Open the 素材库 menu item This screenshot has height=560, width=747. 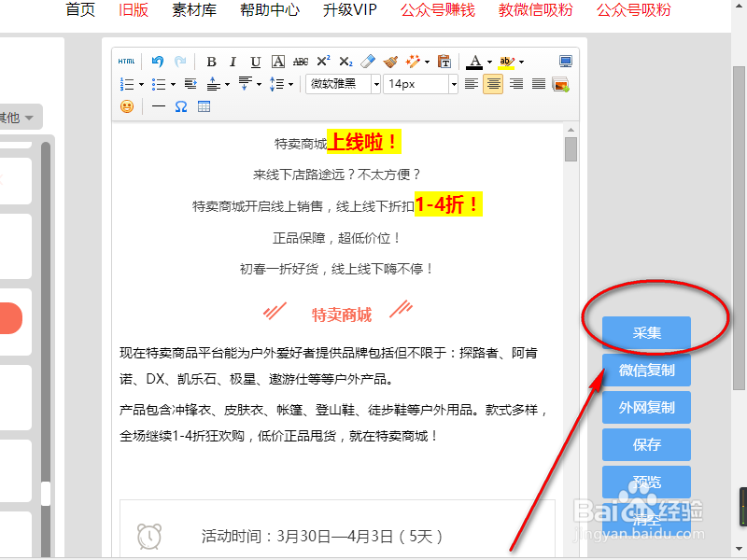tap(194, 11)
